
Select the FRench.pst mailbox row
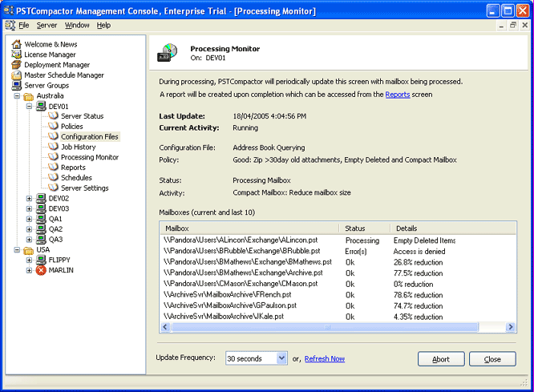tap(338, 294)
